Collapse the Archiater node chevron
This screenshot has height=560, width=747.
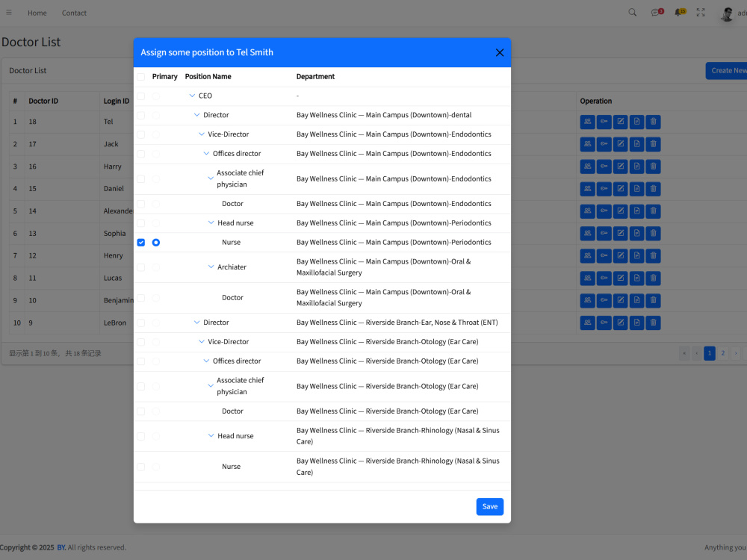[211, 267]
